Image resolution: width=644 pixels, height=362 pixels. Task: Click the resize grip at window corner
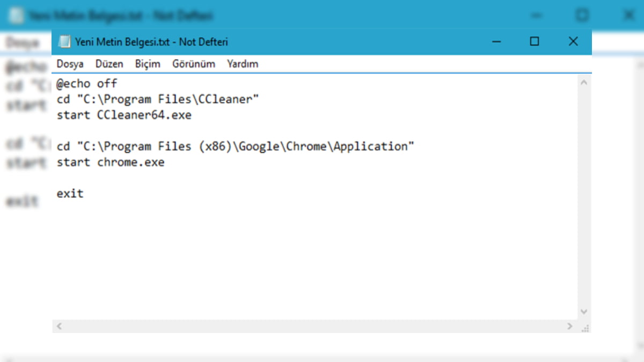point(585,327)
